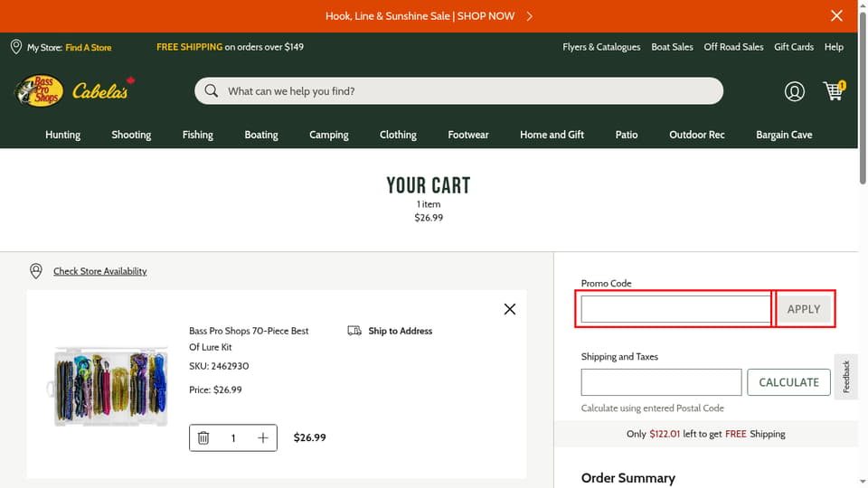This screenshot has width=868, height=488.
Task: Click the Bass Pro Shops logo
Action: pyautogui.click(x=39, y=90)
